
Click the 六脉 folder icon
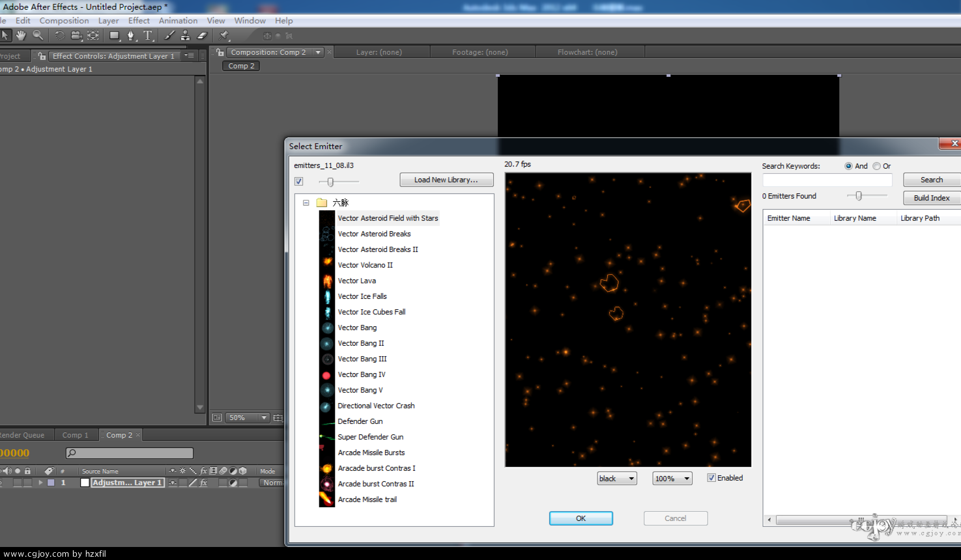pyautogui.click(x=322, y=203)
